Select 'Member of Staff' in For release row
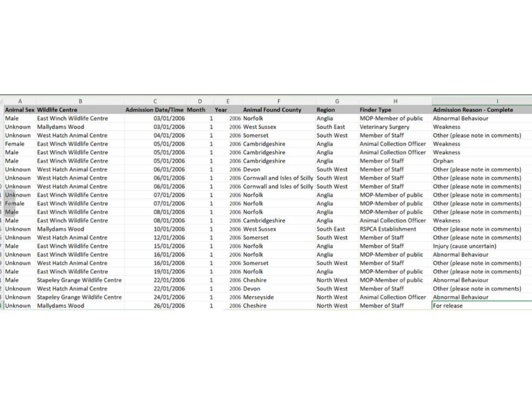The width and height of the screenshot is (532, 399). point(395,306)
